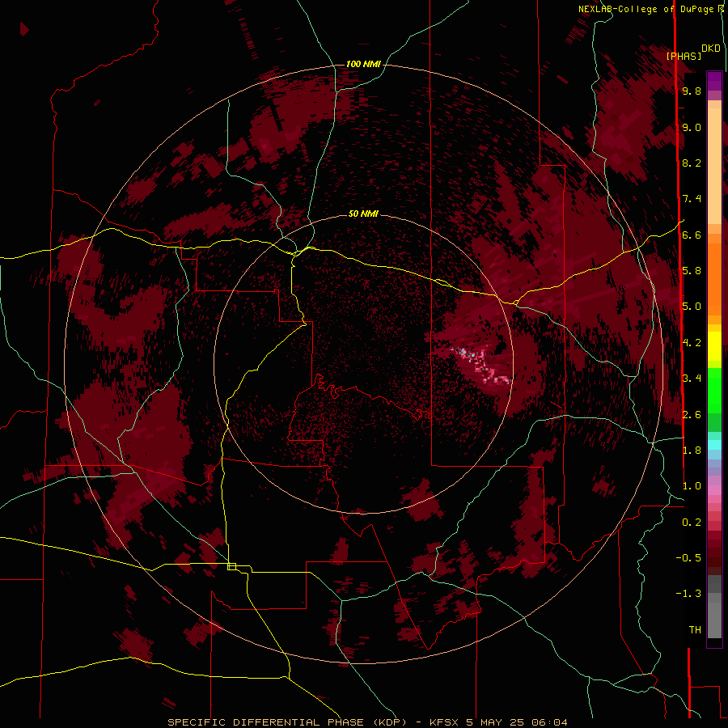Click the 0.2 value on the scale
The image size is (728, 728).
point(692,523)
